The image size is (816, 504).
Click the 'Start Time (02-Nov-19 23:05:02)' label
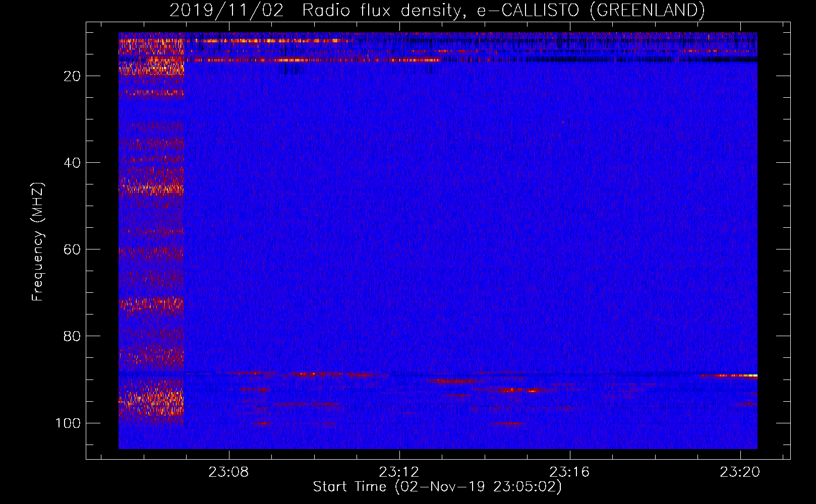click(437, 487)
